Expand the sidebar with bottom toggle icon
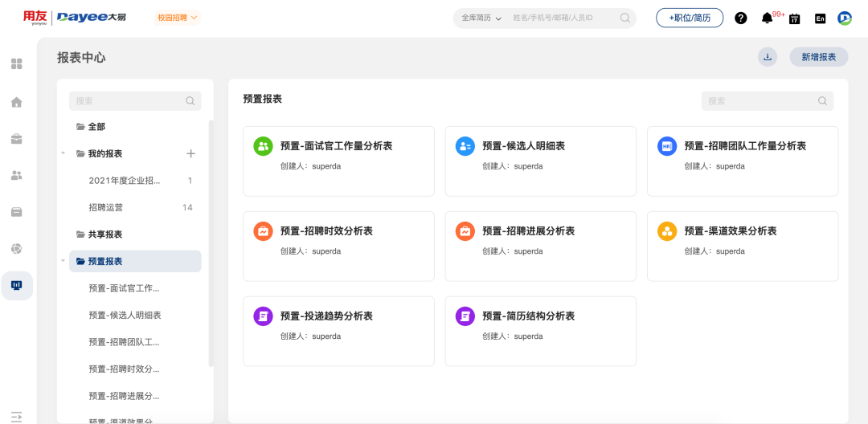This screenshot has height=424, width=868. click(x=17, y=417)
